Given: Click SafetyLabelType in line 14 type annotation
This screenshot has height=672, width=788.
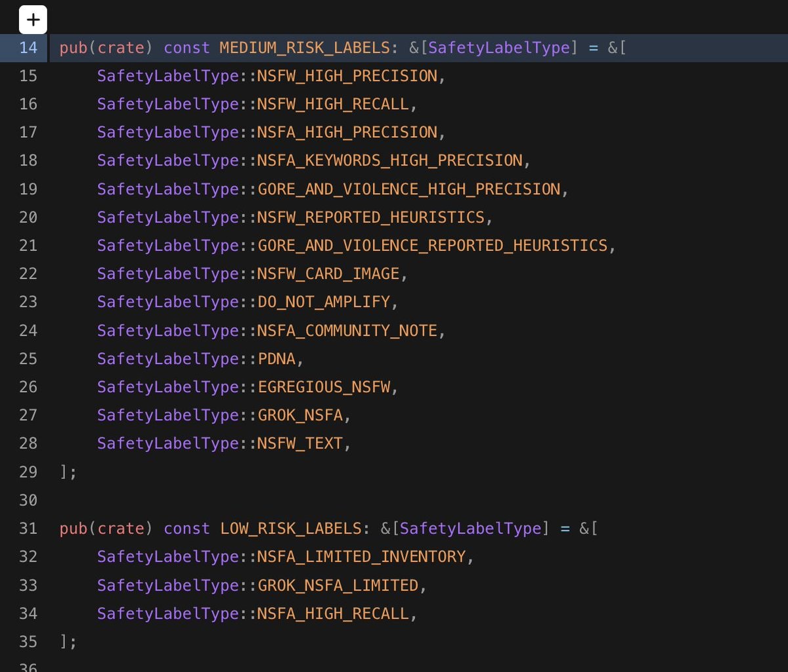Looking at the screenshot, I should click(x=499, y=48).
